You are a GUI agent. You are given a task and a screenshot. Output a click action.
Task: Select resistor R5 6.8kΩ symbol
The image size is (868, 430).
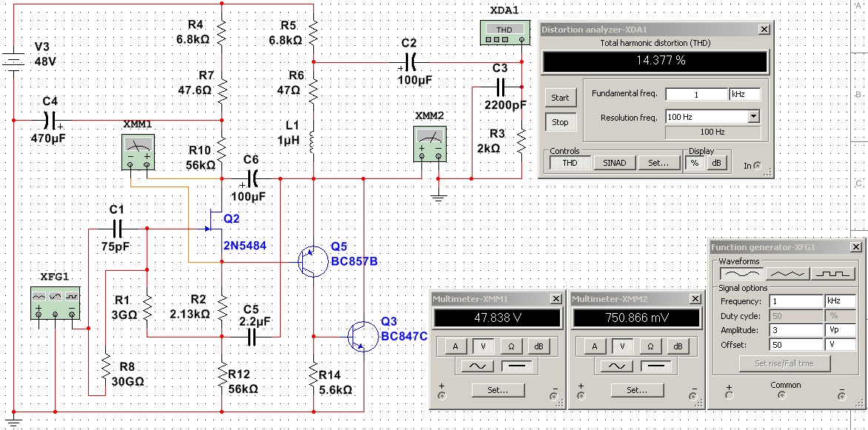tap(313, 32)
